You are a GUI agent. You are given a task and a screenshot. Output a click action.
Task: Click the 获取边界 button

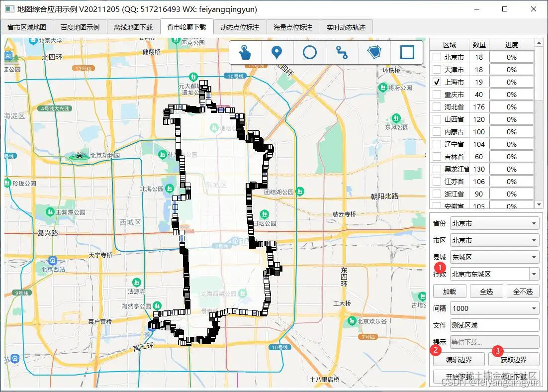[x=513, y=360]
